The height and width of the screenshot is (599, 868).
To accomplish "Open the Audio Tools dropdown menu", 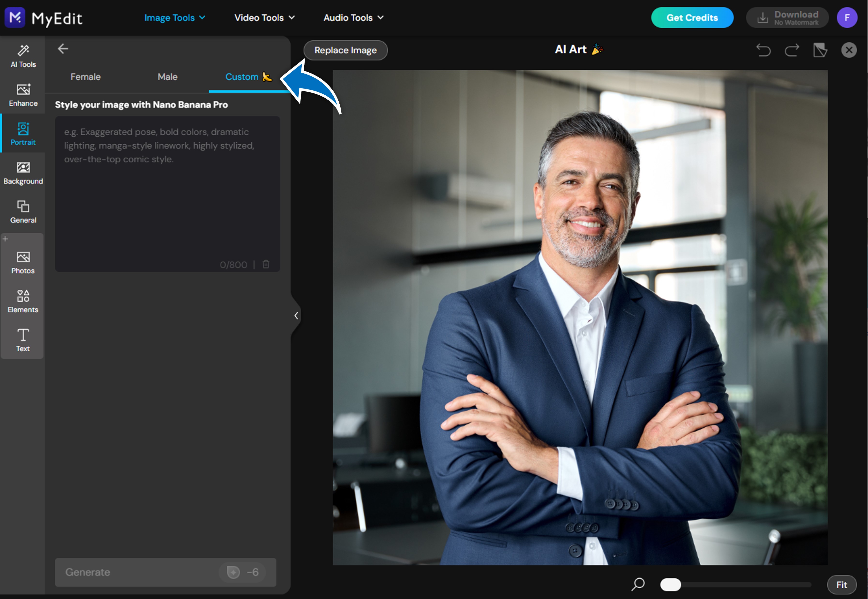I will click(x=353, y=18).
